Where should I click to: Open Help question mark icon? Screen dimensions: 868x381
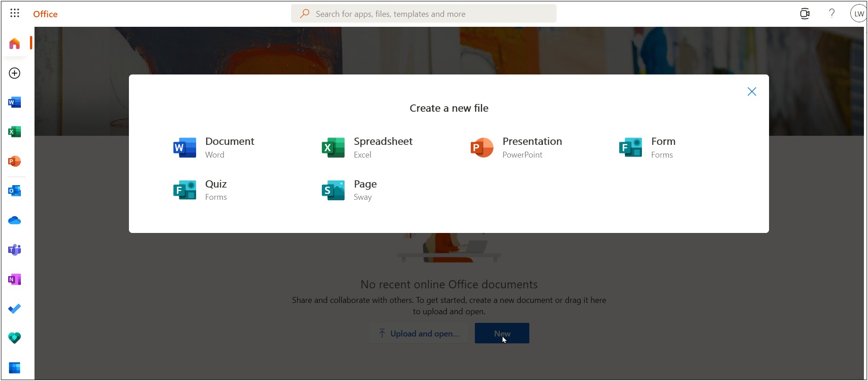832,14
